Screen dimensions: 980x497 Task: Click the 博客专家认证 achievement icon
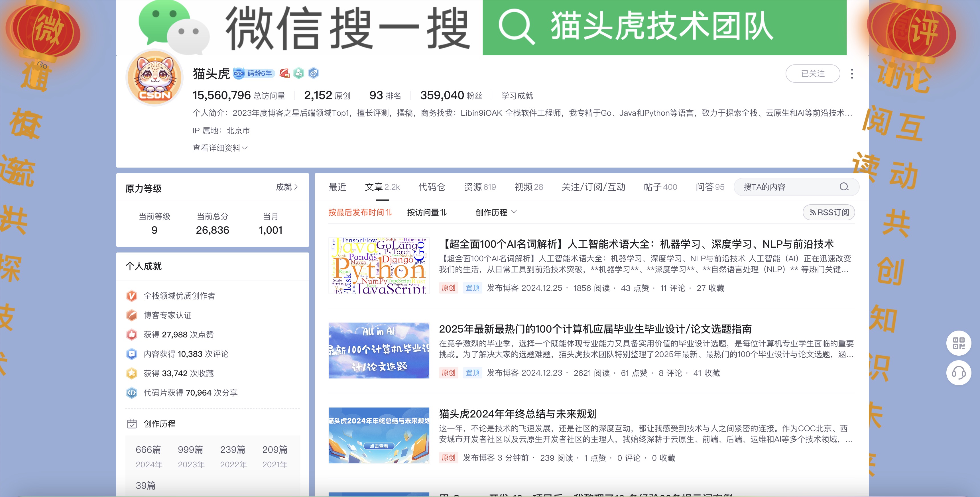coord(132,315)
